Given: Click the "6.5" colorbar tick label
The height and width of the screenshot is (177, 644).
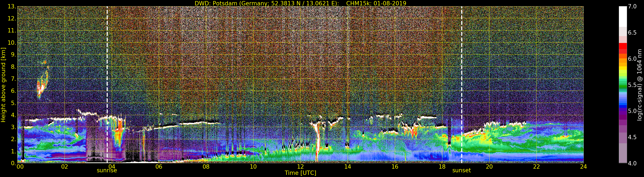Looking at the screenshot, I should coord(632,33).
